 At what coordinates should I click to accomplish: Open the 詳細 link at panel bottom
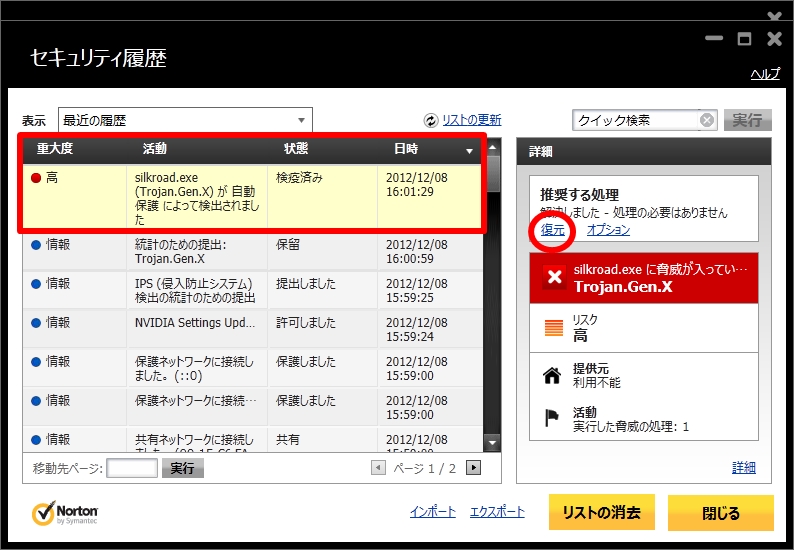point(744,467)
